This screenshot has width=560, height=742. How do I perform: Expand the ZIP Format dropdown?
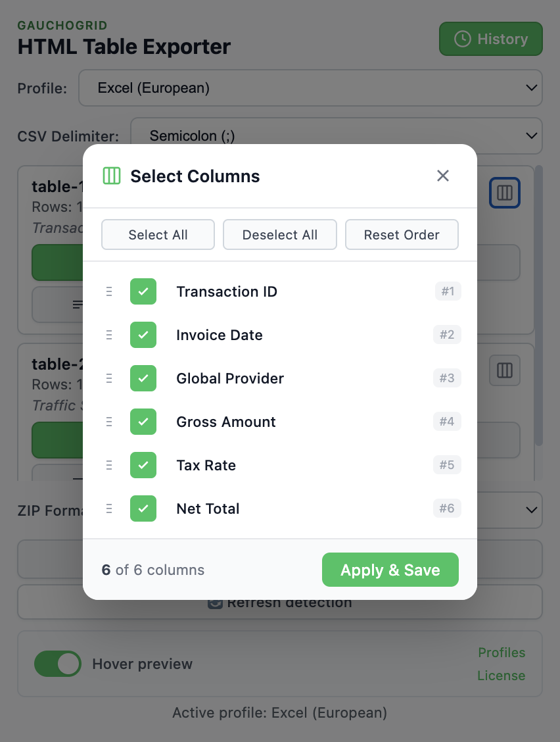(531, 510)
